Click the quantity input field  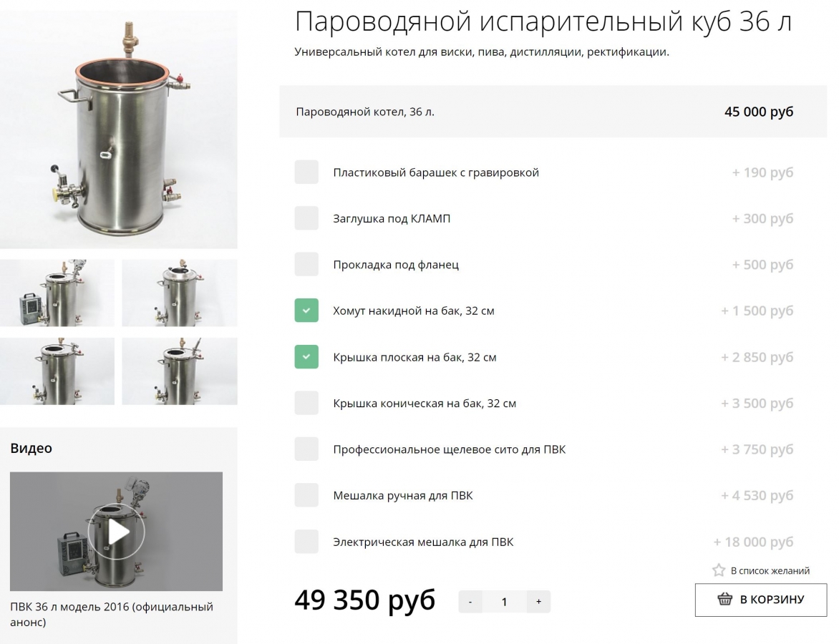(x=504, y=602)
